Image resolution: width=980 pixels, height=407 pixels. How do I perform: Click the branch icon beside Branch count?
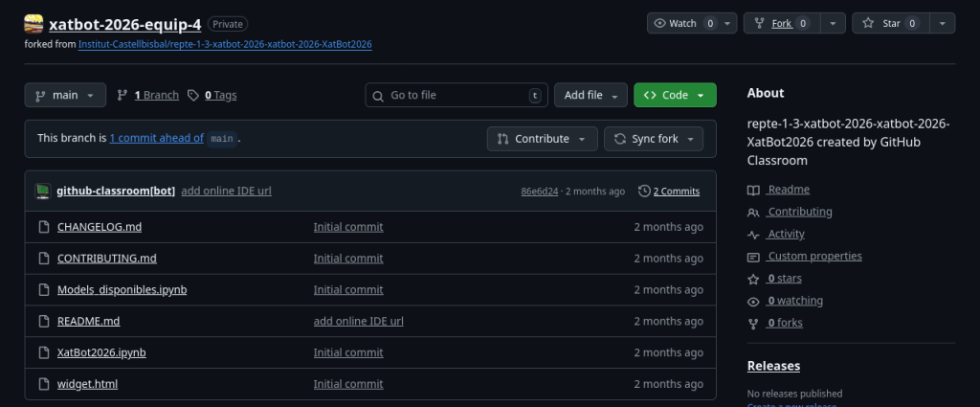click(x=122, y=95)
